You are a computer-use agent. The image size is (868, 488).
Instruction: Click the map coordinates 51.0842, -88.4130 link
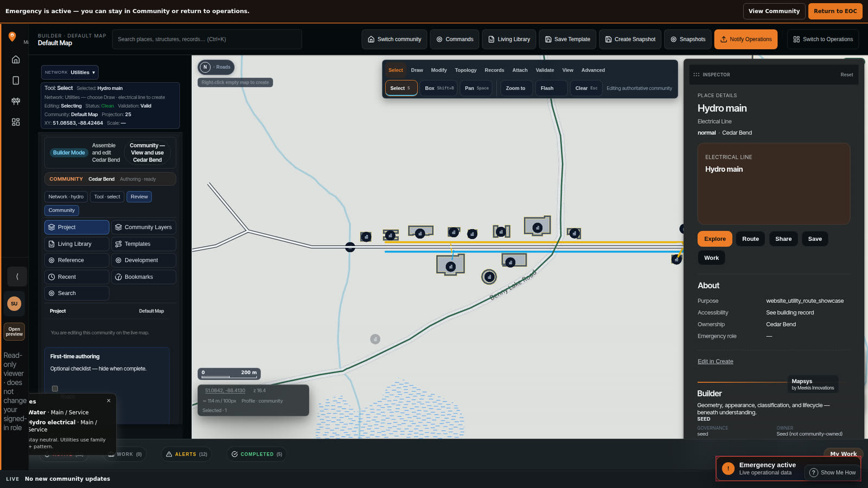click(x=225, y=390)
